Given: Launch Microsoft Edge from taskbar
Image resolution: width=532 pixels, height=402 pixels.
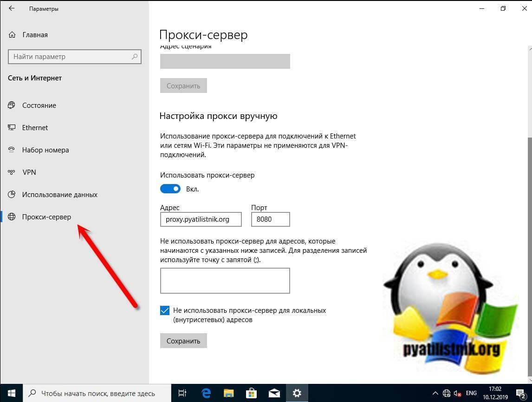Looking at the screenshot, I should [206, 393].
